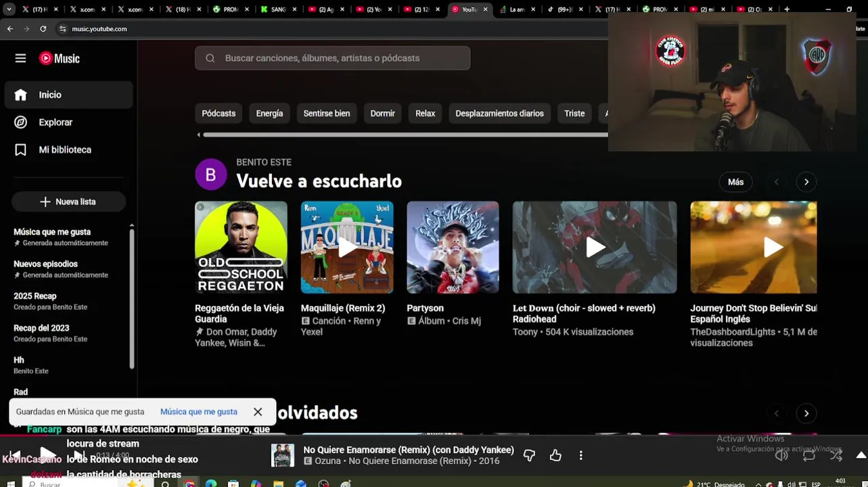Screen dimensions: 868x487
Task: Open the Partyson title link
Action: 425,308
